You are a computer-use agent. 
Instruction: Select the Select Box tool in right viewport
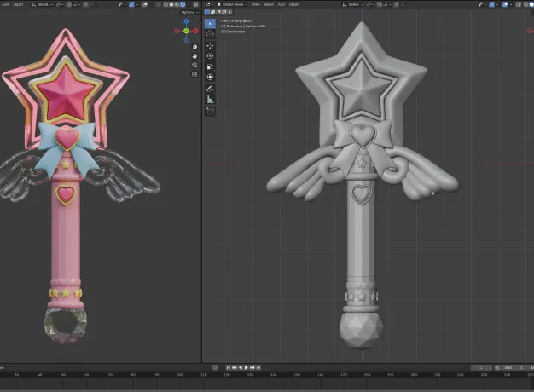point(210,24)
